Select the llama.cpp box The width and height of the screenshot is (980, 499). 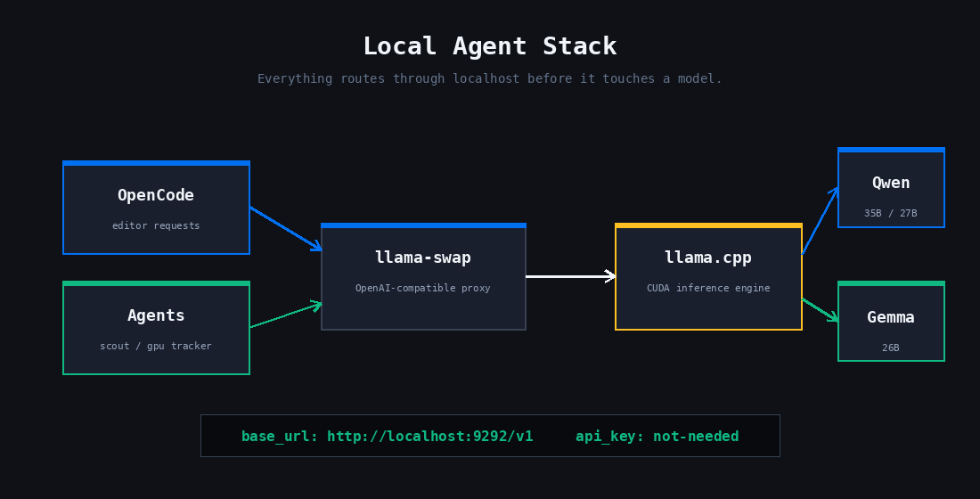709,276
